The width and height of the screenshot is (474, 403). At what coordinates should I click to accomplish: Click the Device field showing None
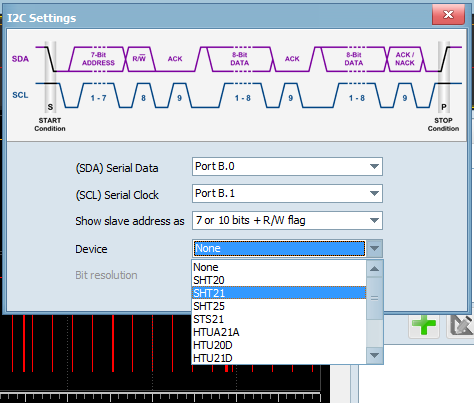(x=279, y=248)
